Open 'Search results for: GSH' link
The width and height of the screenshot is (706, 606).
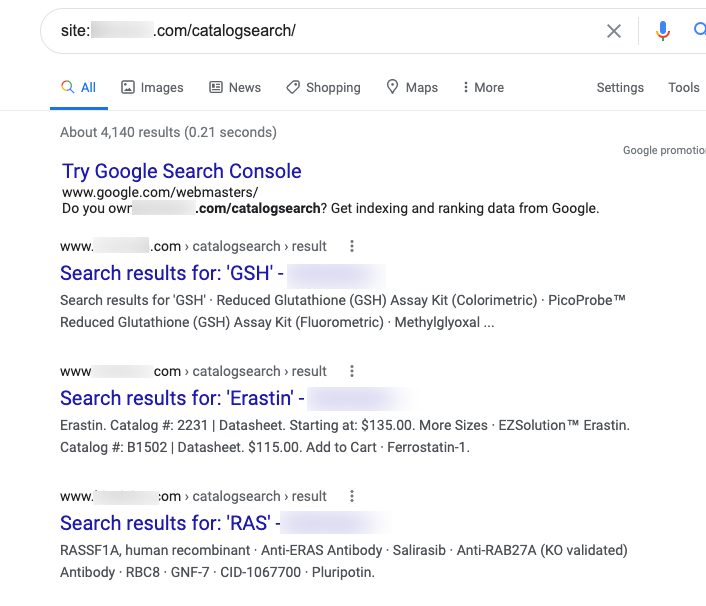click(170, 273)
